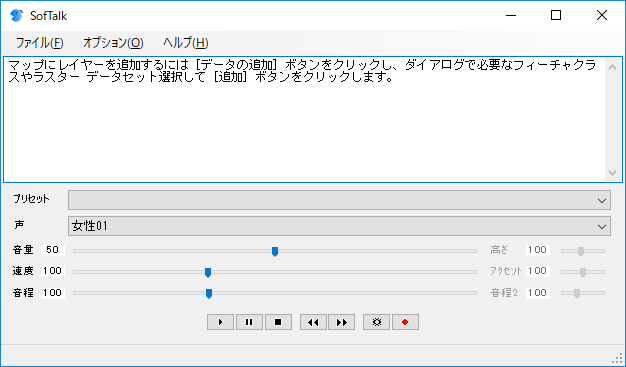Click the SofTalk title text
626x367 pixels.
pyautogui.click(x=48, y=16)
